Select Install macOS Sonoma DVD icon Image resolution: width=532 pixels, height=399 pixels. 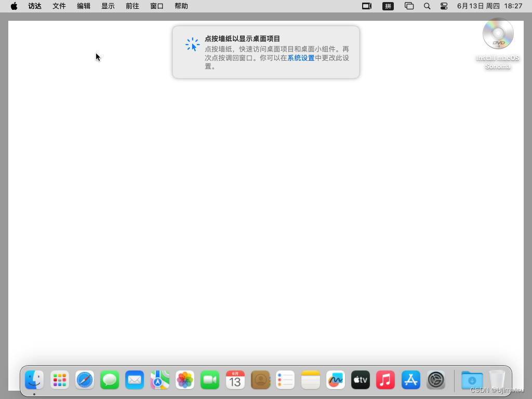click(498, 34)
